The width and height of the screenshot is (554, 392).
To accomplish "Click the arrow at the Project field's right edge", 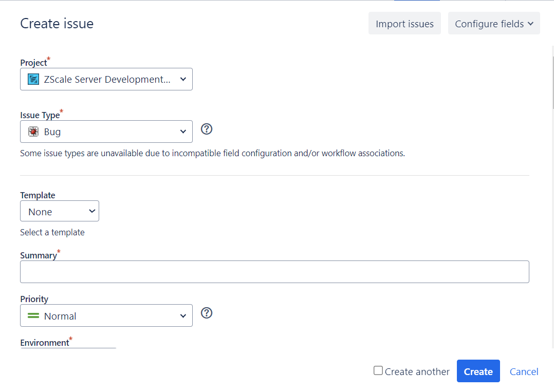I will [x=183, y=79].
